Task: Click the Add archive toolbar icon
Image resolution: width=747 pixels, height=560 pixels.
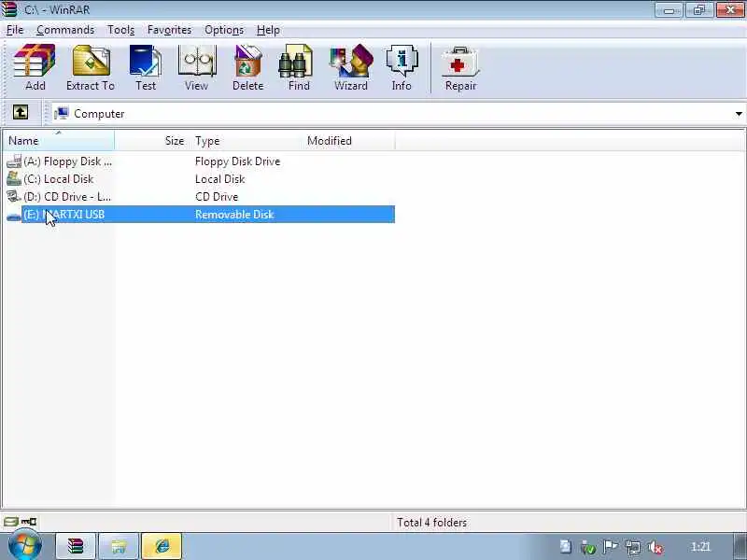Action: point(35,61)
